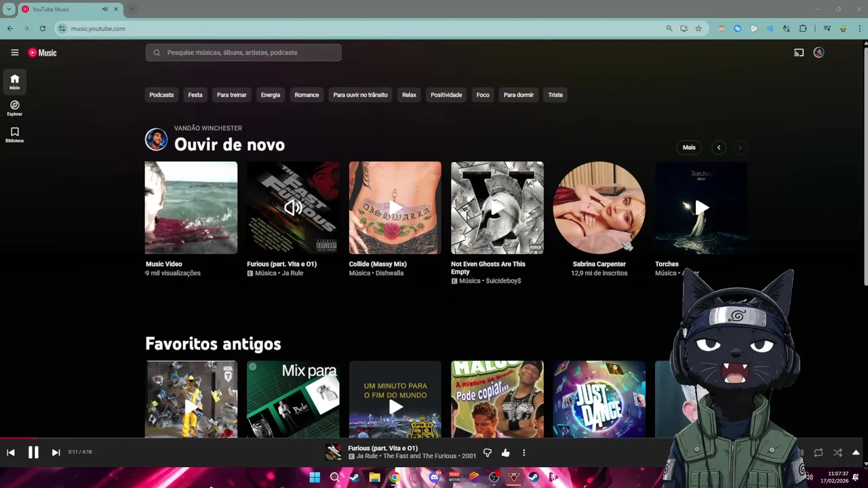Select the Para dormir chip
This screenshot has width=868, height=488.
tap(518, 95)
